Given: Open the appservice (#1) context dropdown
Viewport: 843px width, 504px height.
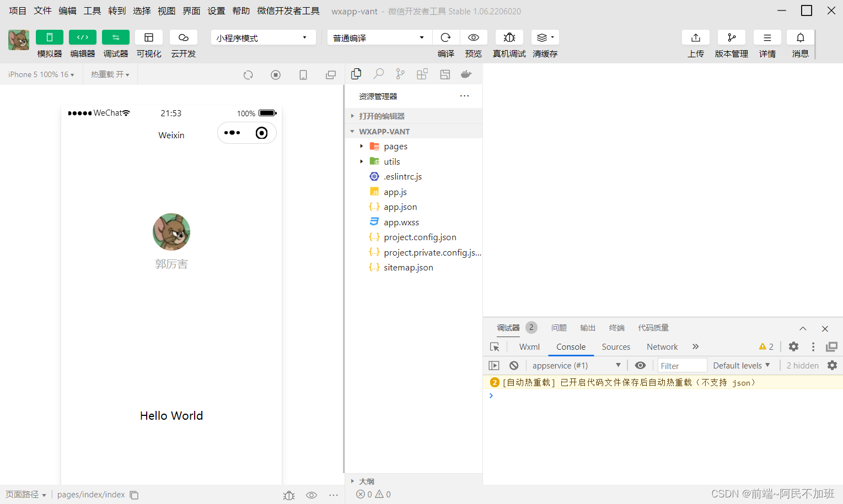Looking at the screenshot, I should [576, 365].
